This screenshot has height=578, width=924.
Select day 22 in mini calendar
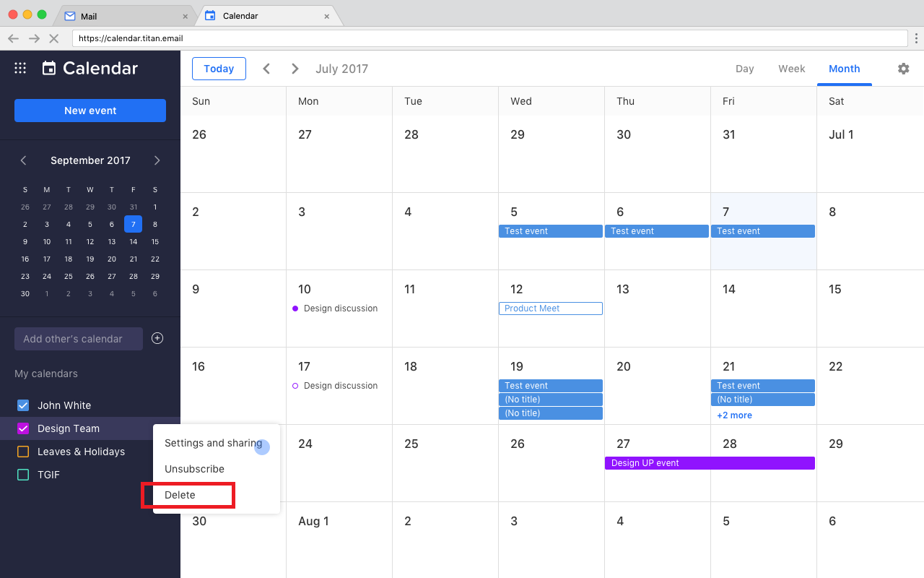click(155, 259)
